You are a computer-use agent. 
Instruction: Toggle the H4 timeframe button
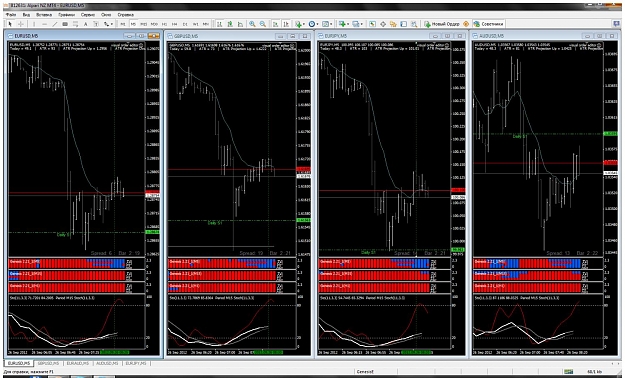175,24
